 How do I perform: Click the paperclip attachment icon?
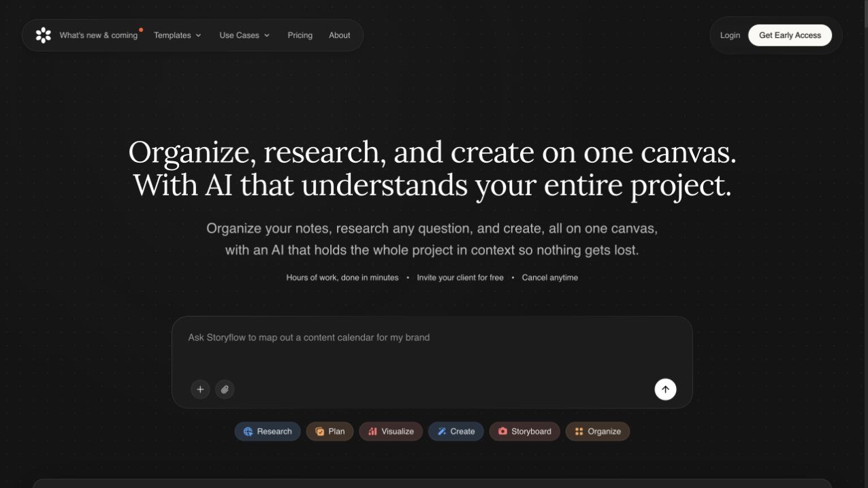[225, 389]
